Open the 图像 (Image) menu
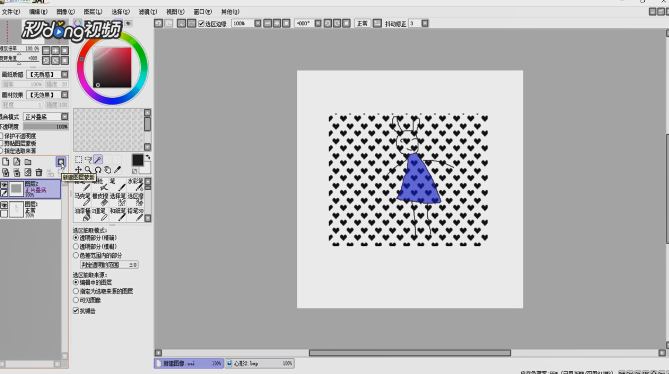This screenshot has width=669, height=374. point(65,12)
